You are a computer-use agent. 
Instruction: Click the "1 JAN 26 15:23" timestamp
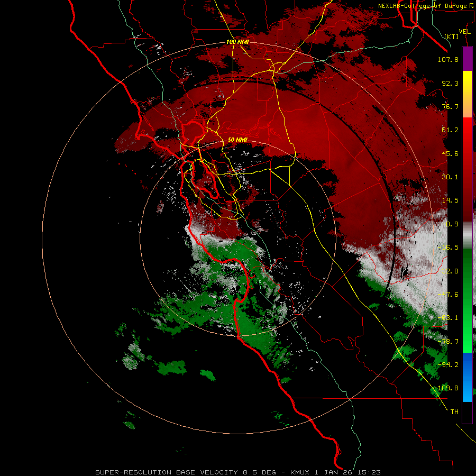(348, 472)
